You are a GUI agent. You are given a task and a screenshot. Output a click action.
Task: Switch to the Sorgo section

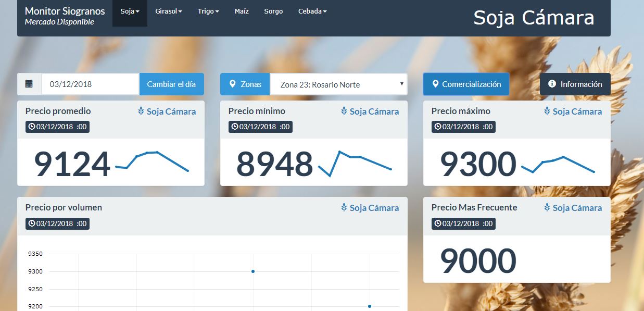273,11
